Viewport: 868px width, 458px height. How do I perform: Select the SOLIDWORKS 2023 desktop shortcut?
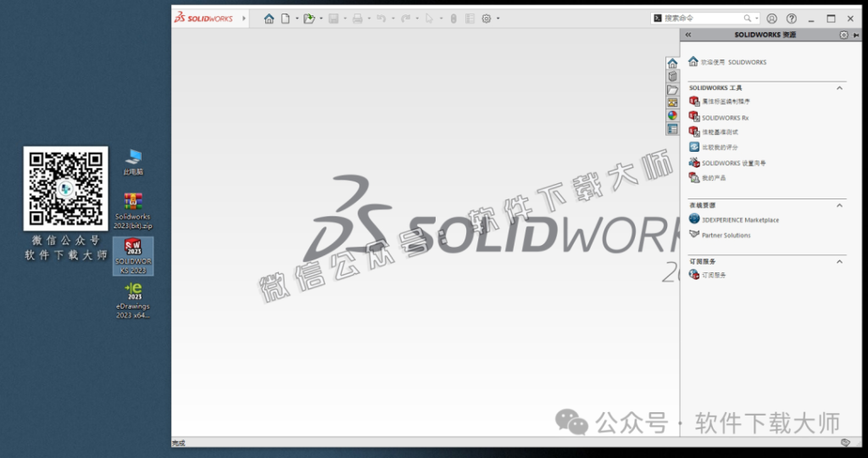pos(133,256)
